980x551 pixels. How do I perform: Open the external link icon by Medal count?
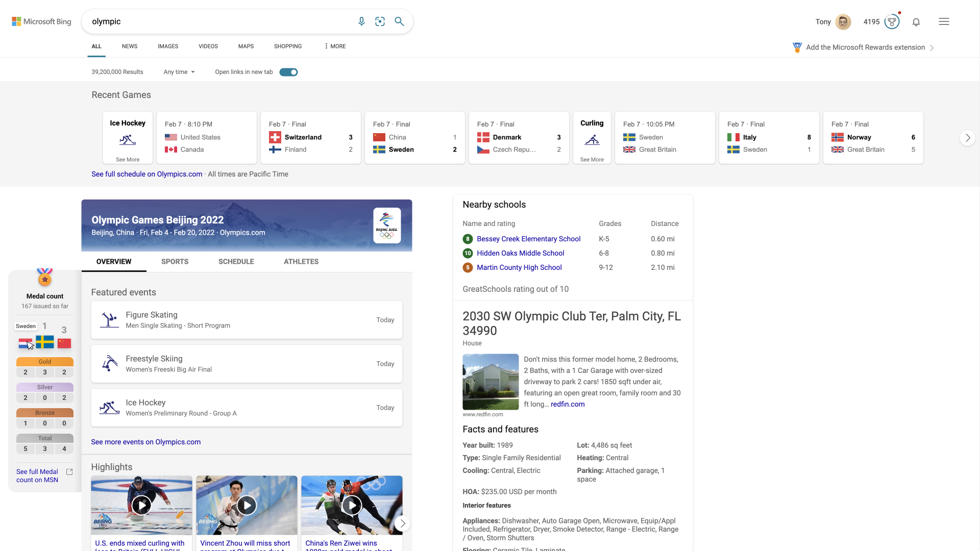tap(70, 472)
